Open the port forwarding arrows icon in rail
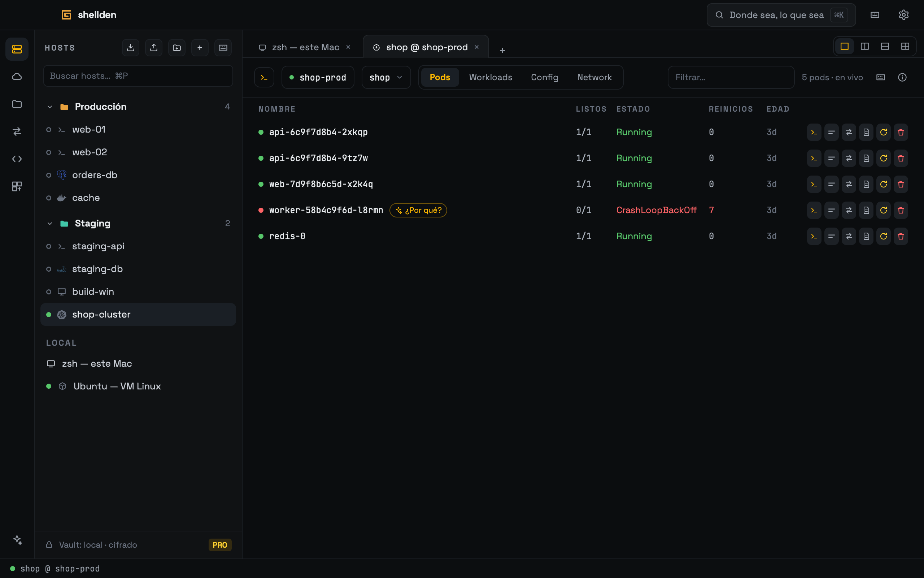 17,131
